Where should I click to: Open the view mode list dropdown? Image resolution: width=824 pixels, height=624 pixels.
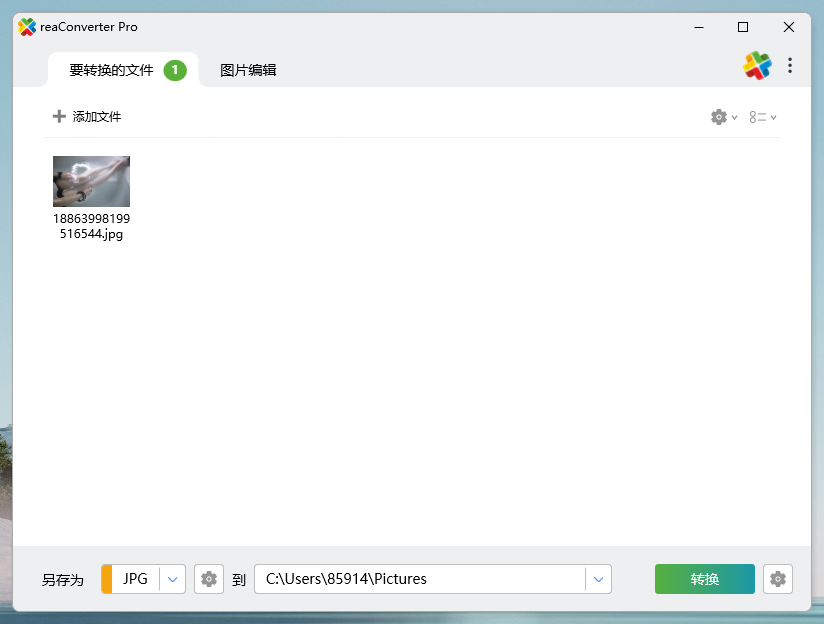click(763, 117)
